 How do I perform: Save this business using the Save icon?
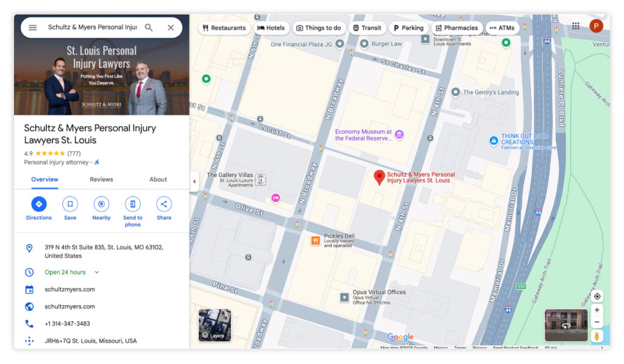pos(69,205)
